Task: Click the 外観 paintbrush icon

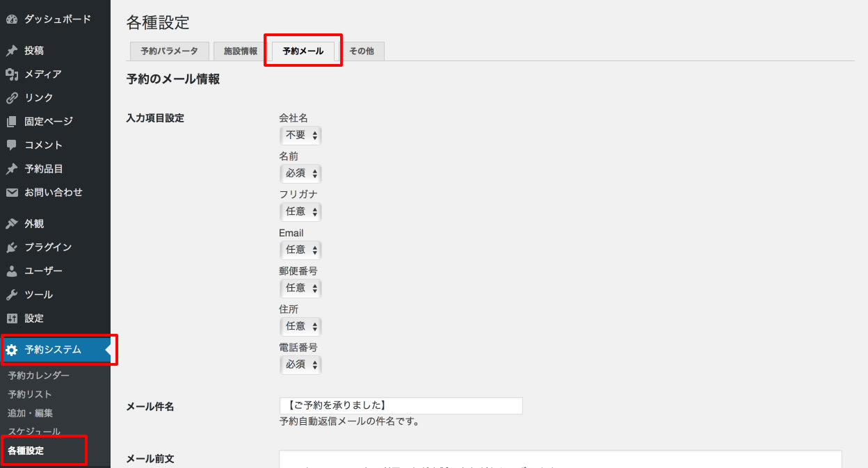Action: [11, 224]
